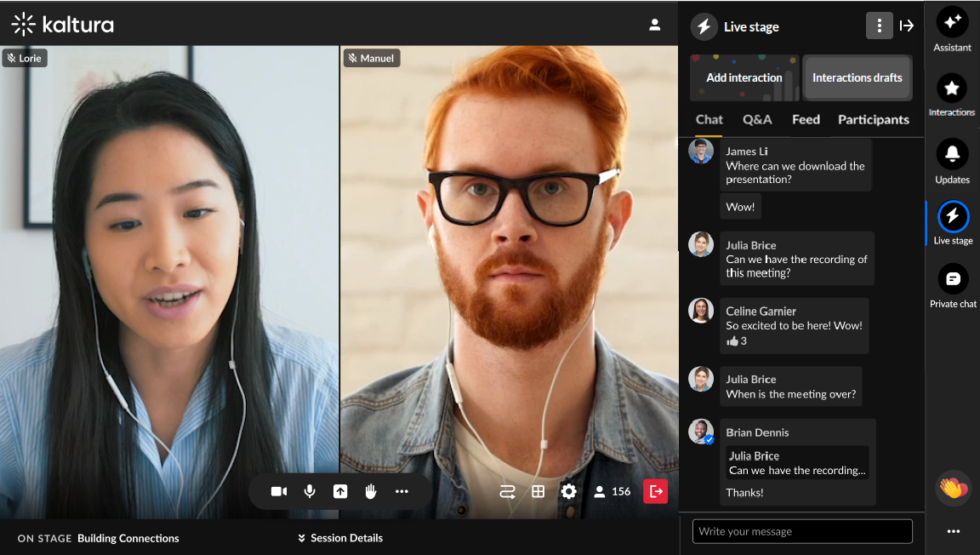Open the three-dot menu in Live stage header
Viewport: 980px width, 555px height.
click(880, 26)
